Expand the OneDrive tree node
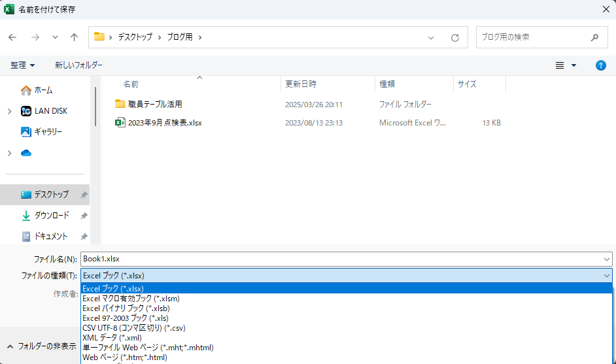 (9, 153)
